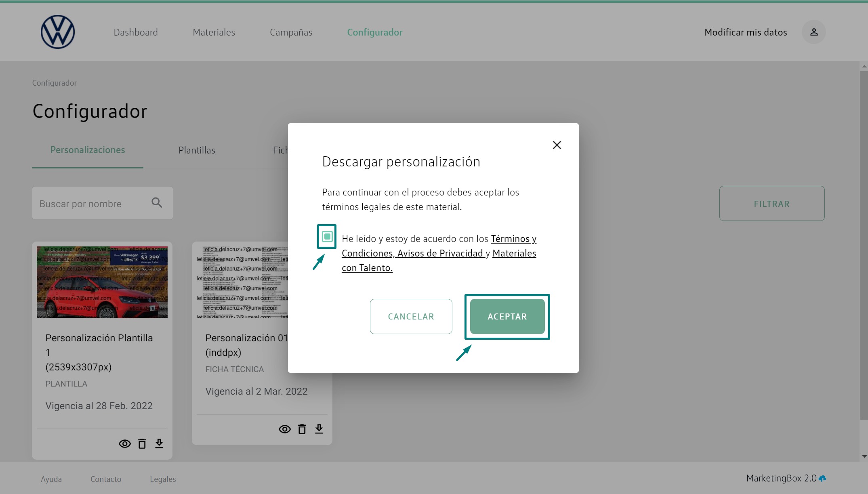Click trash icon on Personalización 01 card

point(302,429)
